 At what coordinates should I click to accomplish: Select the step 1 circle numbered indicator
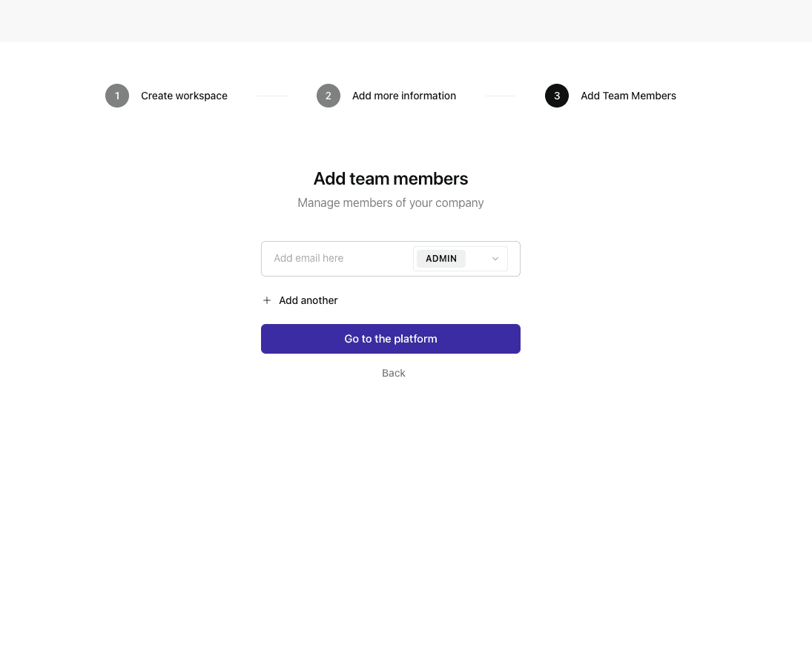(x=117, y=96)
